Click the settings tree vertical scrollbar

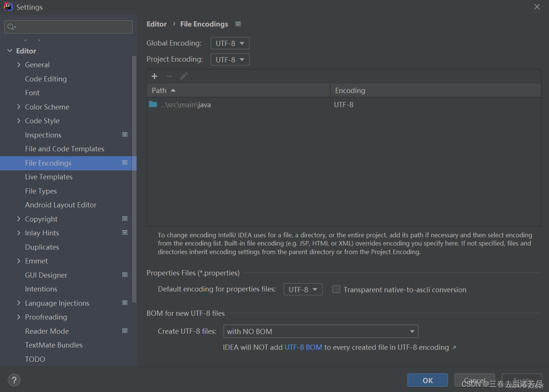134,180
